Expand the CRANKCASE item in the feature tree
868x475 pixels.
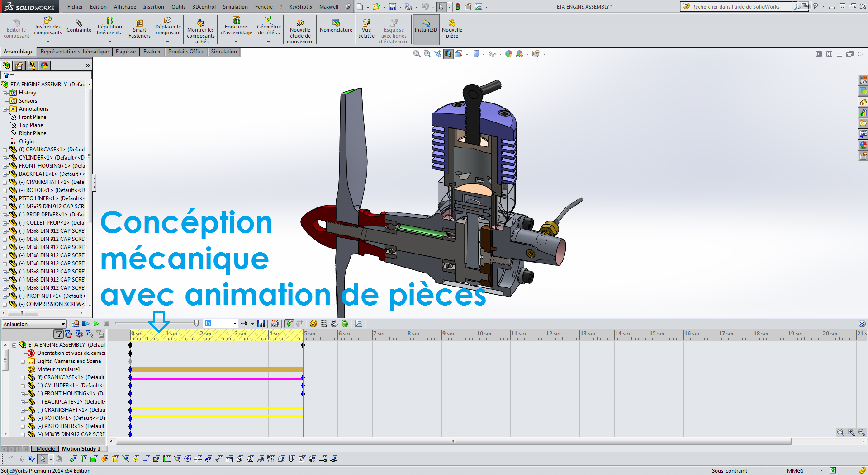(x=4, y=149)
